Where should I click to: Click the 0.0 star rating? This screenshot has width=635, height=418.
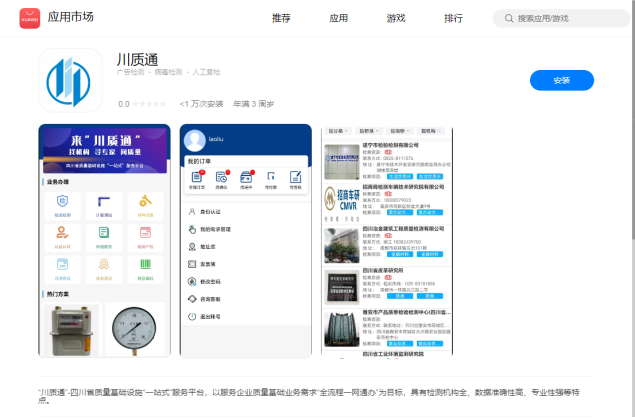point(124,103)
